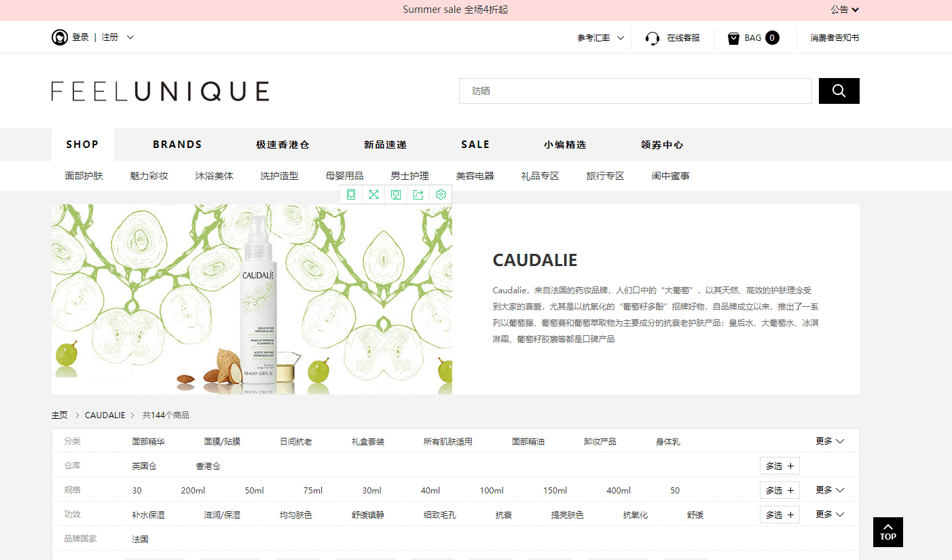Open the 小编精选 tab

[x=565, y=145]
